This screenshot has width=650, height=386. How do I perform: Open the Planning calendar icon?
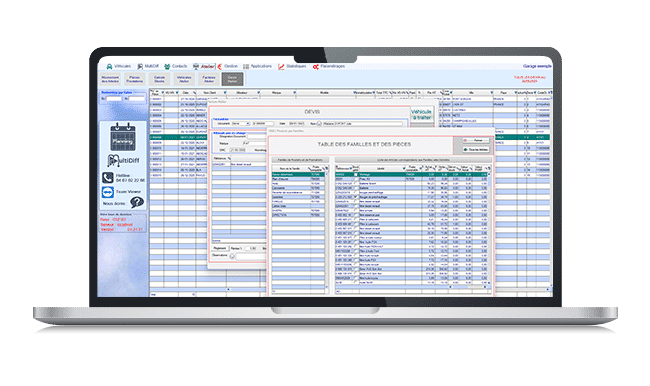123,137
